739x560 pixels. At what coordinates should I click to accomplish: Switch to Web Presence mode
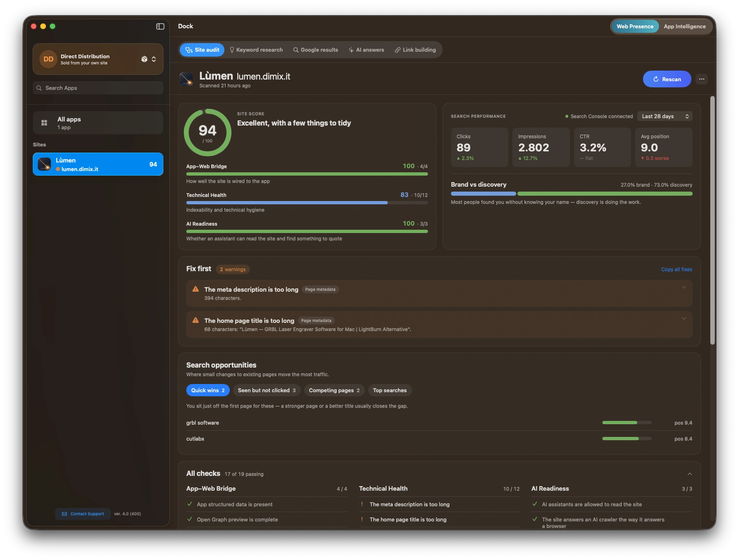pos(635,26)
